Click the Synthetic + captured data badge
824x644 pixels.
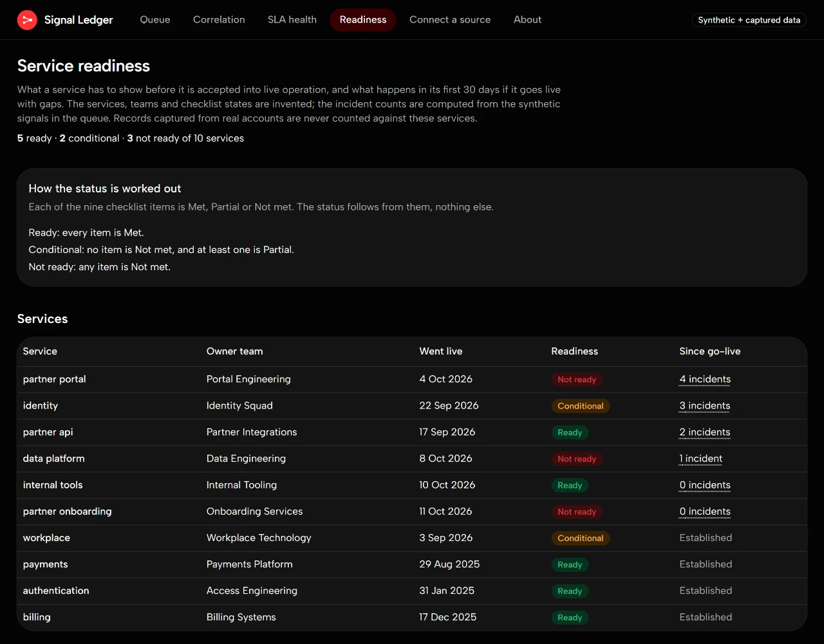[749, 20]
